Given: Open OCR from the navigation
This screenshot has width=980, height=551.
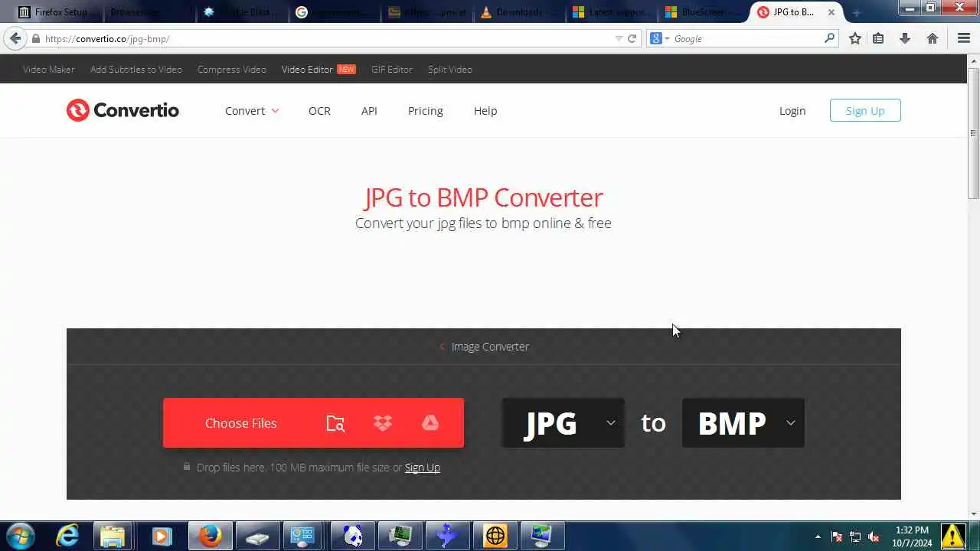Looking at the screenshot, I should (319, 111).
